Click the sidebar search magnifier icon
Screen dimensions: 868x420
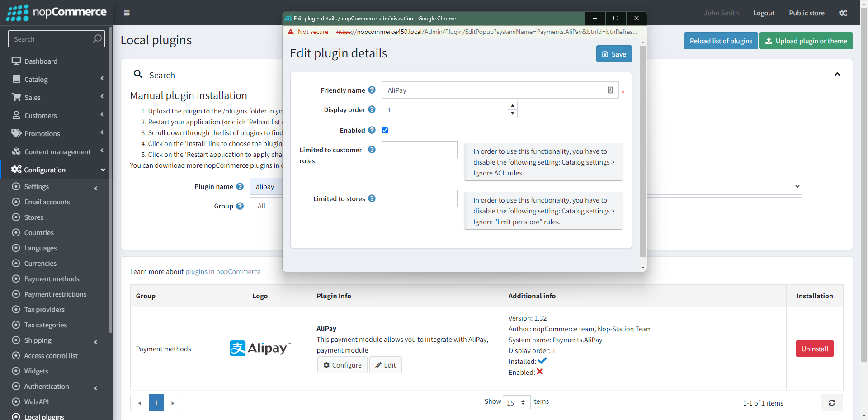(x=97, y=39)
